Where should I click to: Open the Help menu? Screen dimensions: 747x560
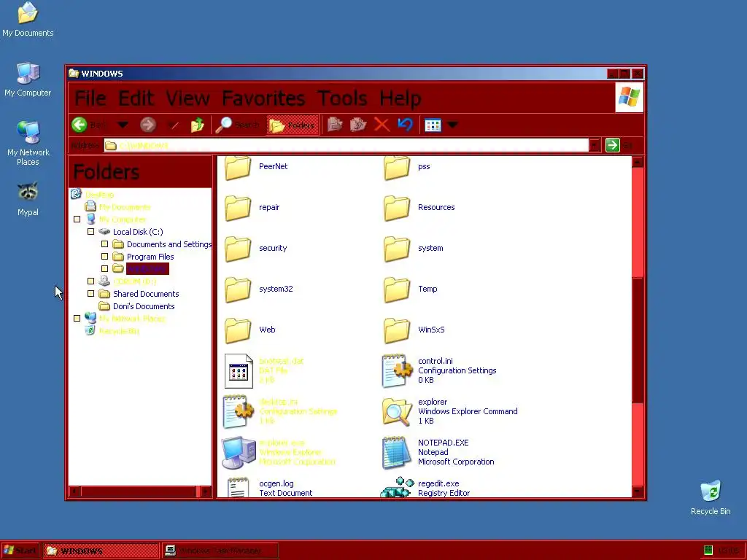tap(400, 98)
